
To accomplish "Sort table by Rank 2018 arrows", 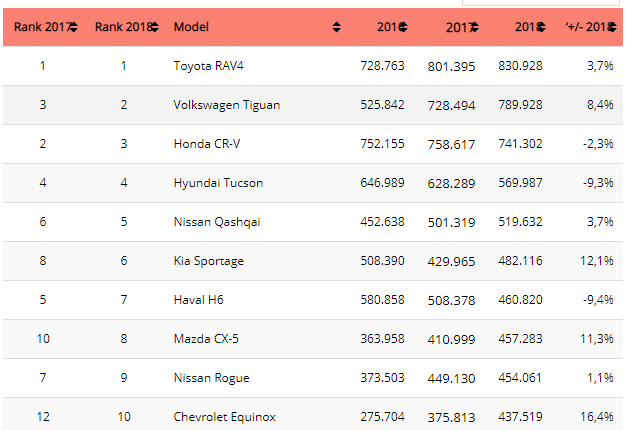I will pyautogui.click(x=155, y=27).
